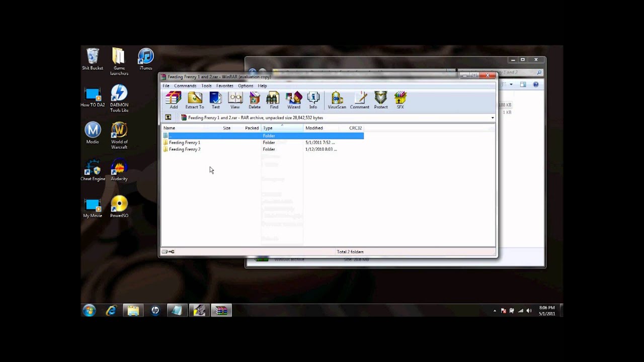Run the Test archive tool
Viewport: 644px width, 362px height.
pos(215,101)
